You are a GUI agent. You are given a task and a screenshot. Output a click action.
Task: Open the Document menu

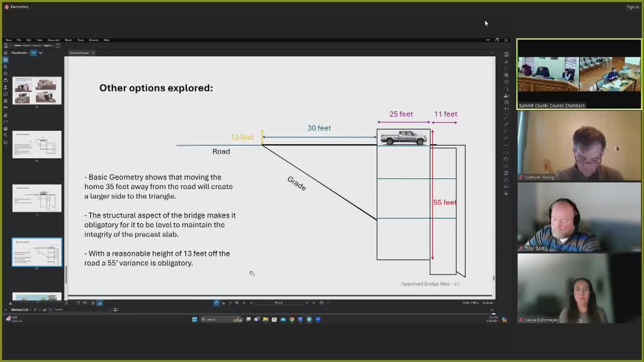(53, 40)
